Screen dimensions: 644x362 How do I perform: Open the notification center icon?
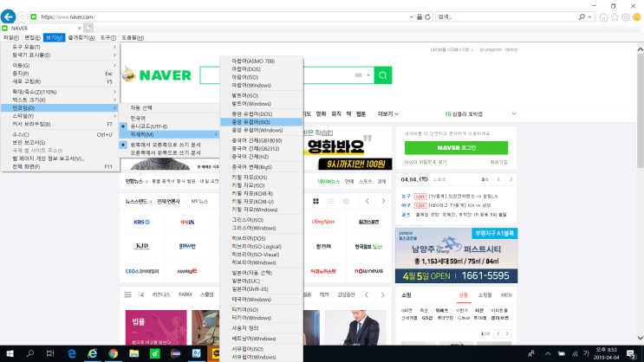coord(631,353)
